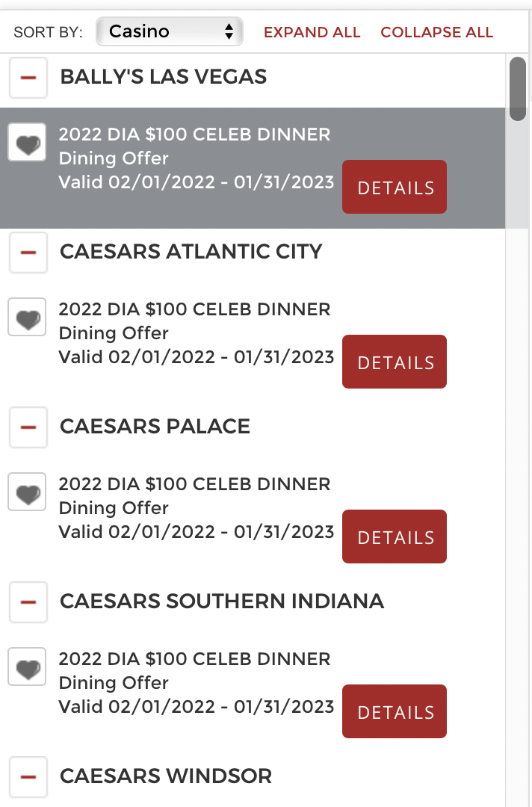View details for Bally's Las Vegas offer
Viewport: 532px width, 807px height.
point(395,187)
